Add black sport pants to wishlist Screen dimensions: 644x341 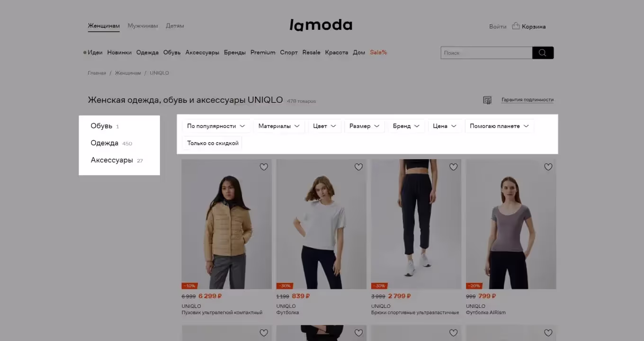(x=453, y=167)
